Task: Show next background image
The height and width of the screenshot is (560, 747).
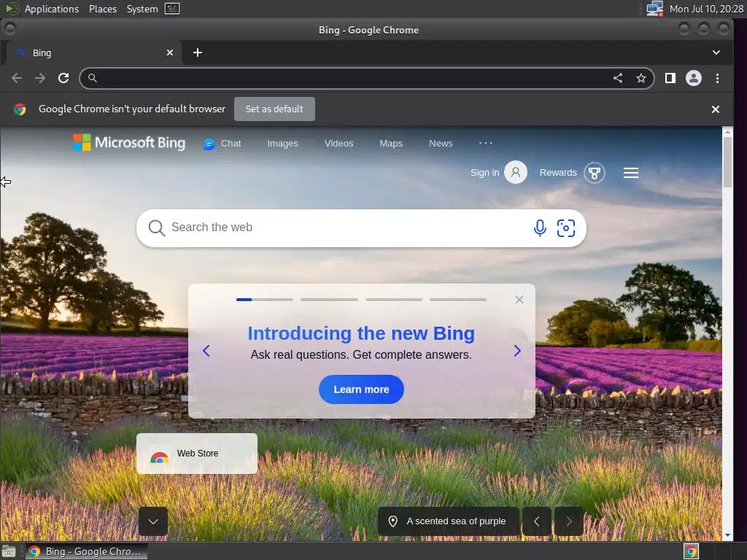Action: tap(569, 521)
